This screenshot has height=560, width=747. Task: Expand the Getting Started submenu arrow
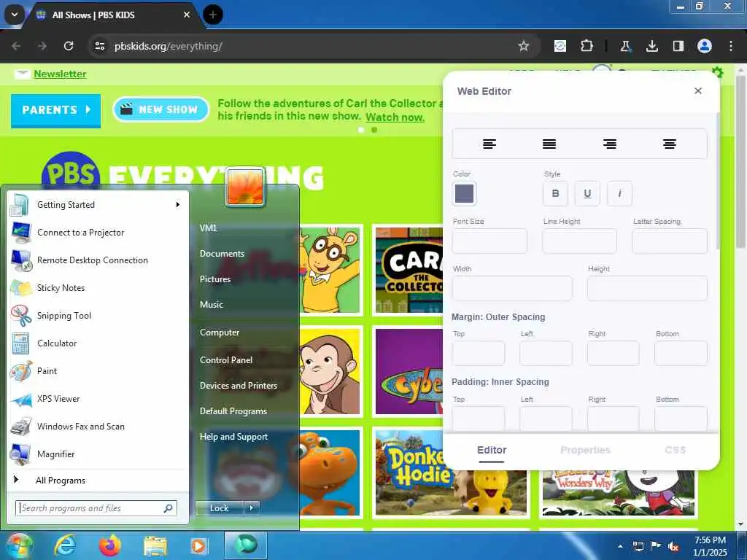(x=178, y=205)
